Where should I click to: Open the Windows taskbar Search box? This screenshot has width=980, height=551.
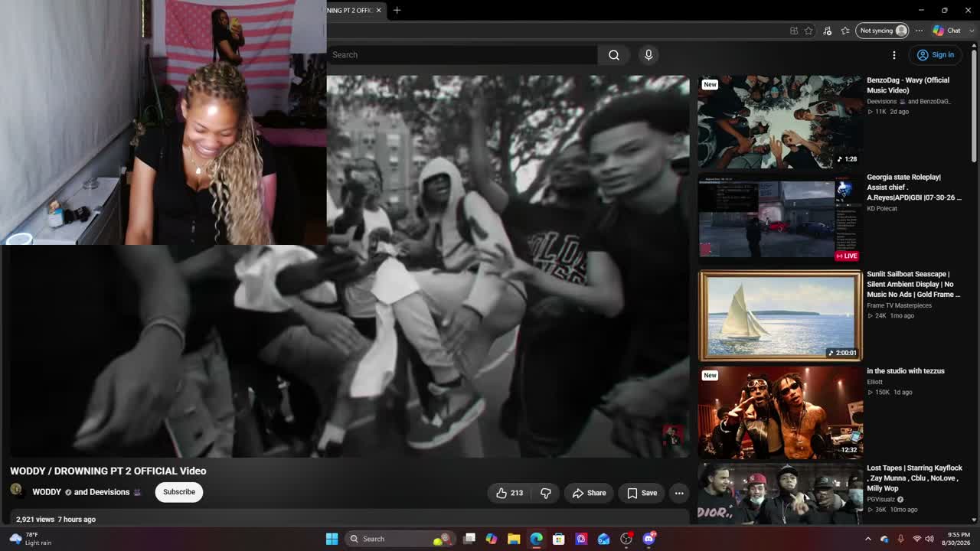(399, 539)
